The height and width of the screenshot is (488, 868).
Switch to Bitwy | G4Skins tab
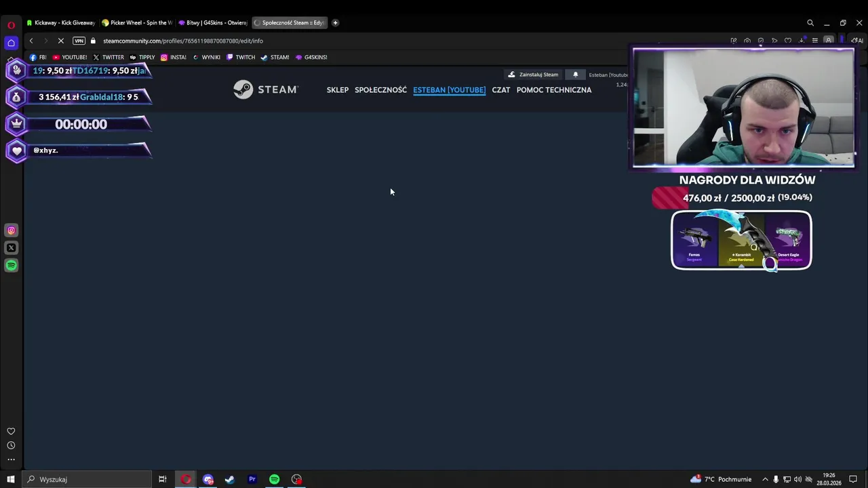[x=213, y=22]
